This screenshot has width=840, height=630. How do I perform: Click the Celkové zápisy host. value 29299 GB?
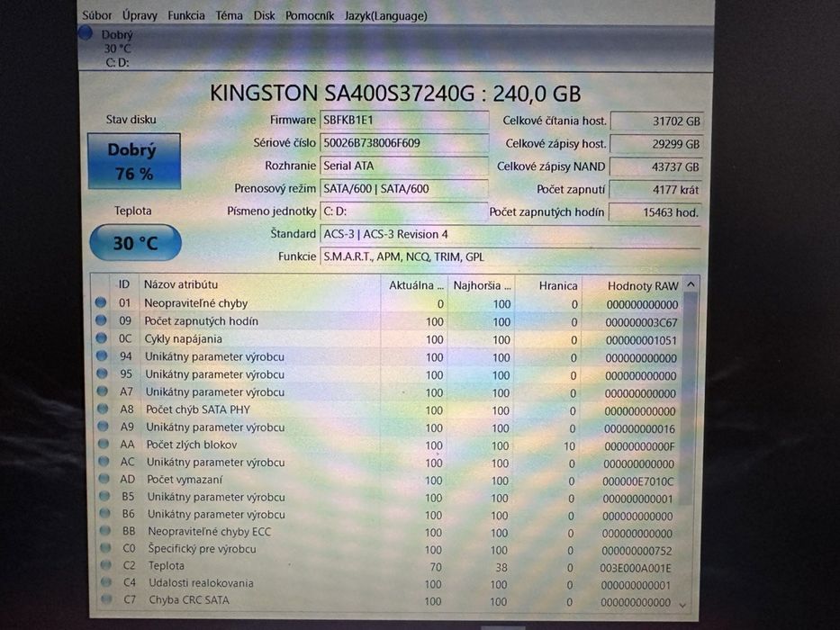(x=655, y=144)
